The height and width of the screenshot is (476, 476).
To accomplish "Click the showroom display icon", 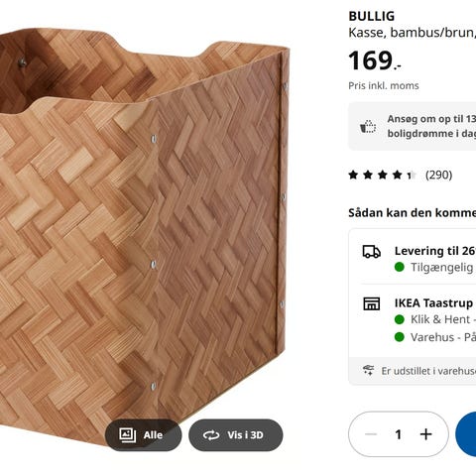I will 368,370.
